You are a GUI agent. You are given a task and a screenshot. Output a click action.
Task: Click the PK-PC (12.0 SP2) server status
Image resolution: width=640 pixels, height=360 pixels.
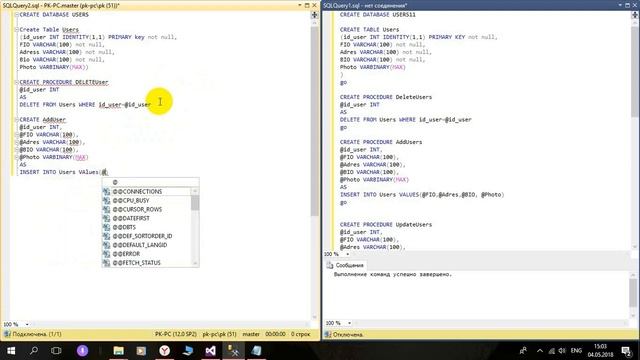(x=176, y=334)
